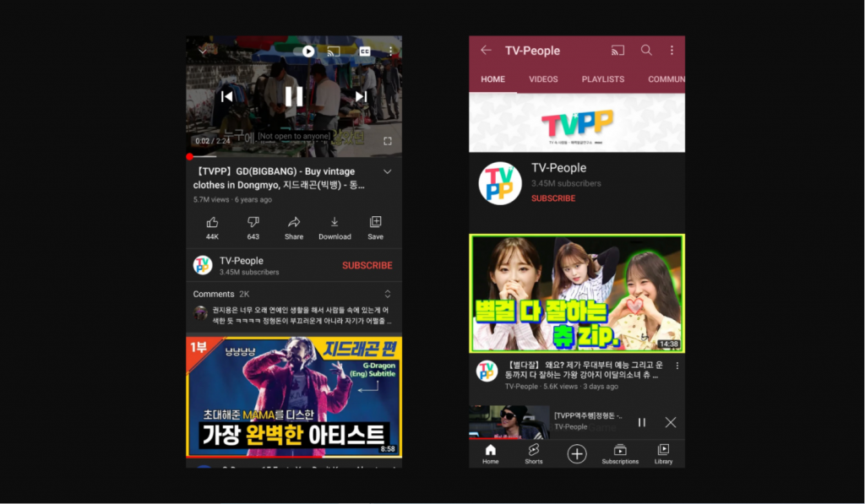The width and height of the screenshot is (865, 504).
Task: Click the red video progress bar handle
Action: 190,157
